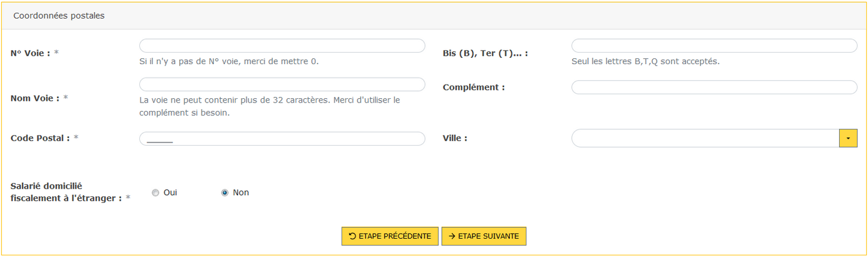Click the 'Coordonnées postales' section header

[x=59, y=15]
